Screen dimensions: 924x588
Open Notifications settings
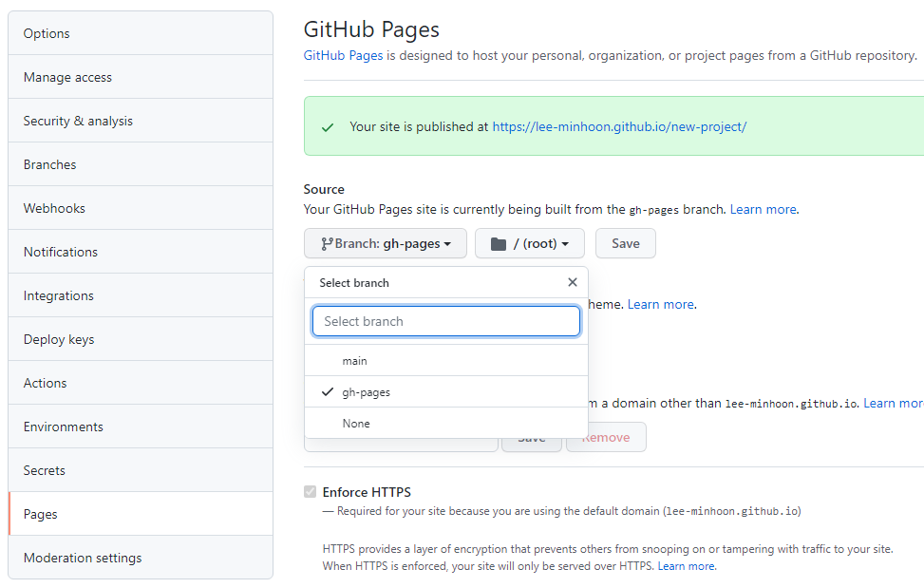(x=141, y=252)
